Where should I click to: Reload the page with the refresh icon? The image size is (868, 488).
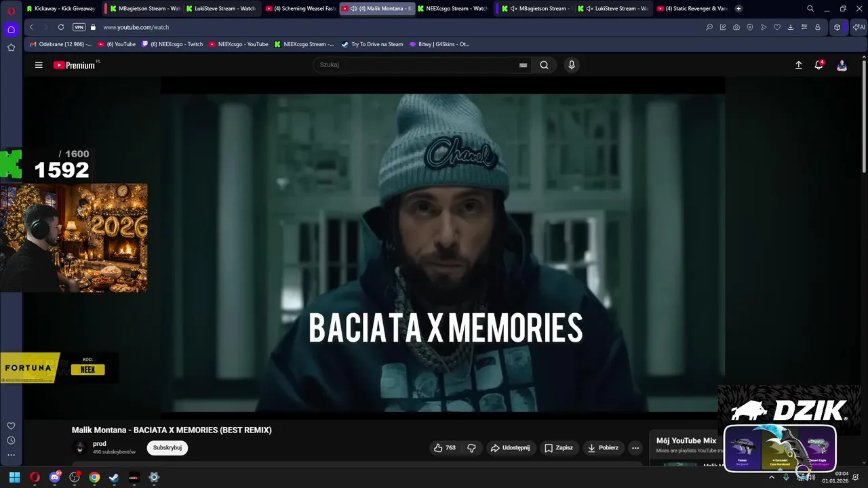(x=61, y=27)
